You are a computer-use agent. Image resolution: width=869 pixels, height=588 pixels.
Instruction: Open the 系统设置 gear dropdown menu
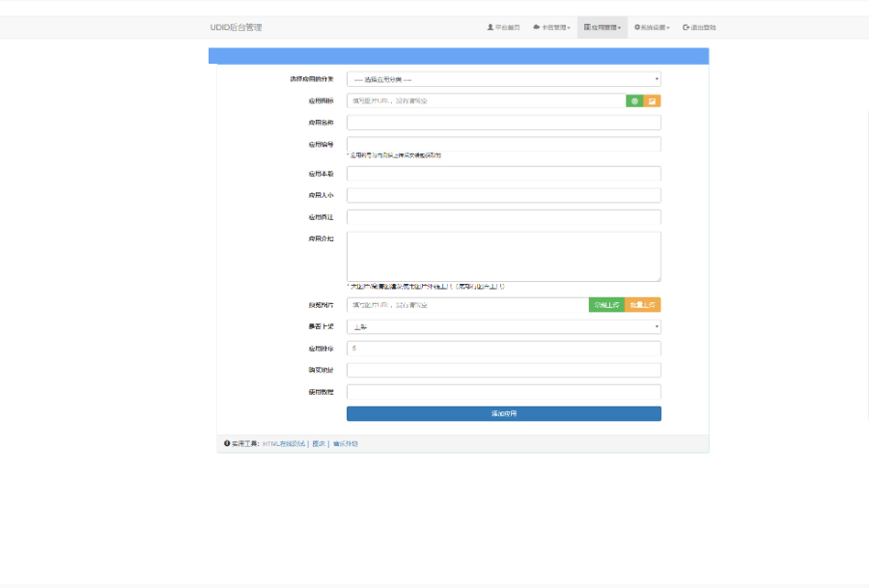click(x=652, y=27)
